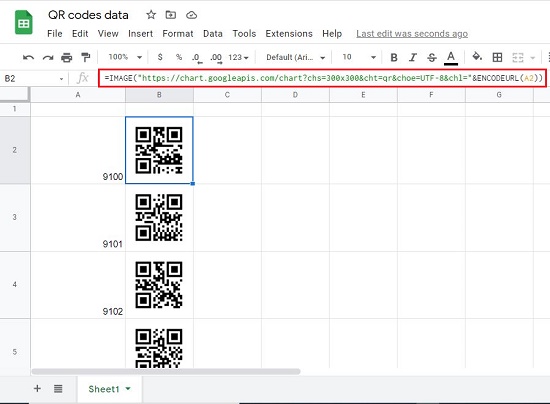Decrease decimal places
Viewport: 550px width, 404px height.
pos(197,58)
